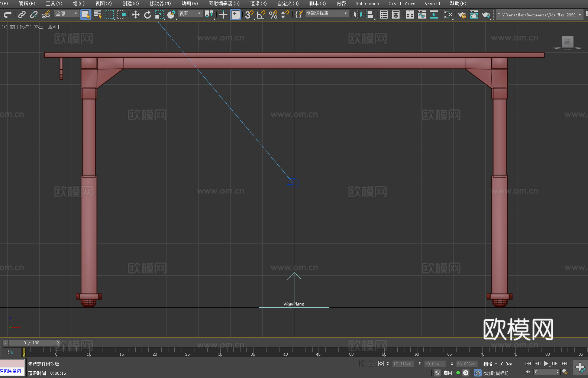Select the Move tool
The image size is (588, 378).
[x=136, y=14]
